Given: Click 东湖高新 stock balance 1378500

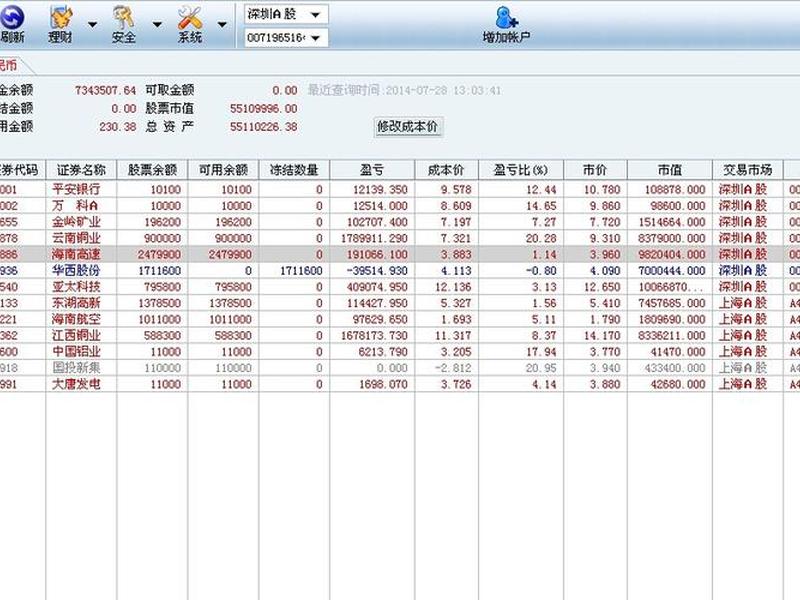Looking at the screenshot, I should tap(160, 303).
